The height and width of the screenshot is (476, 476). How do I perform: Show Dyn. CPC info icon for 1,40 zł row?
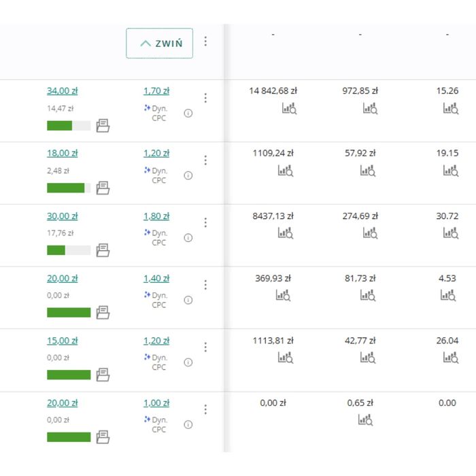click(x=188, y=300)
